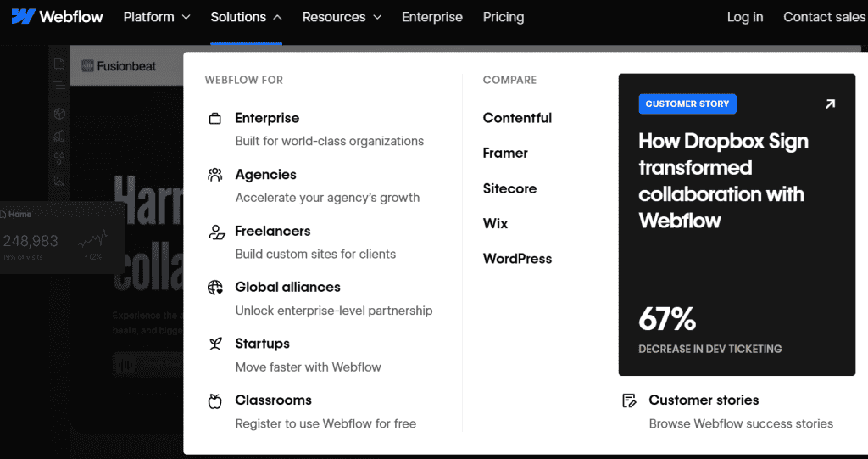This screenshot has height=459, width=868.
Task: Click the Global alliances globe icon
Action: [x=215, y=288]
